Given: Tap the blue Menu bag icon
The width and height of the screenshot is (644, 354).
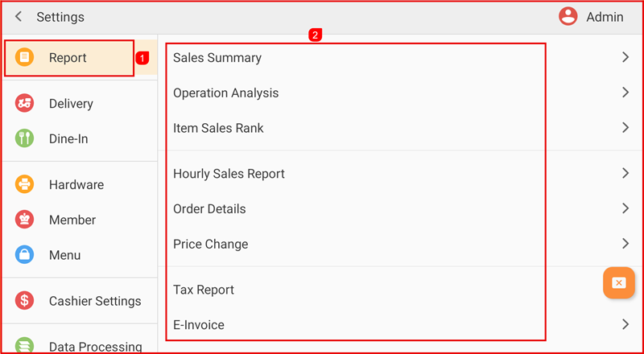Looking at the screenshot, I should point(25,255).
